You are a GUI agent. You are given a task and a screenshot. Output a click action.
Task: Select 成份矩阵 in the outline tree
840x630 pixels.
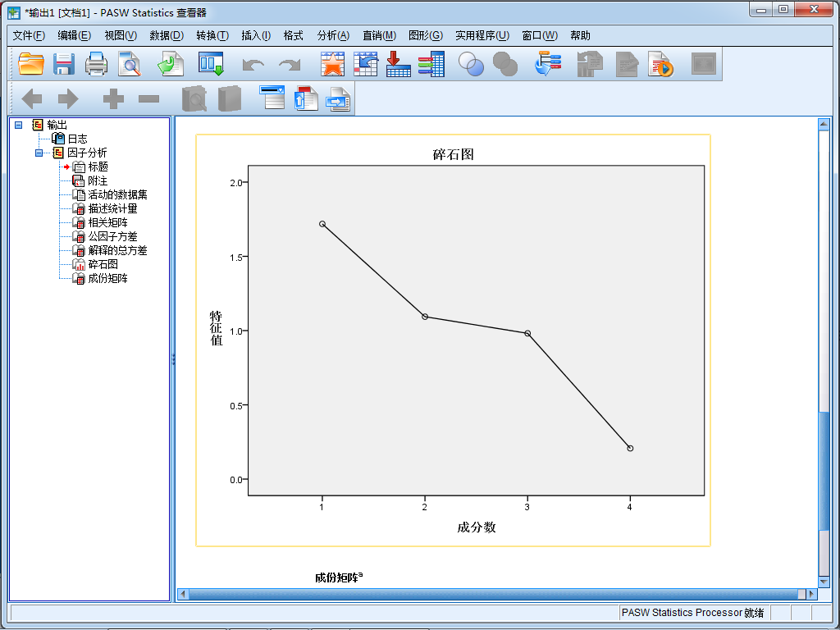[107, 278]
